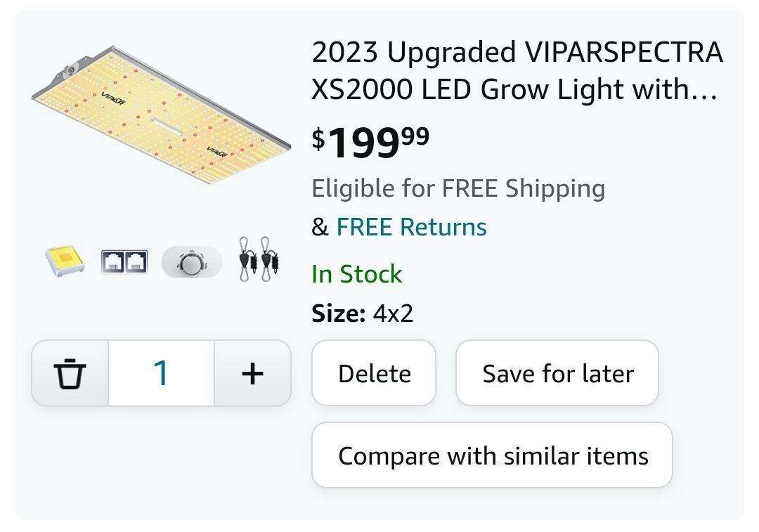Click the Delete button
Viewport: 759px width, 532px height.
click(374, 372)
